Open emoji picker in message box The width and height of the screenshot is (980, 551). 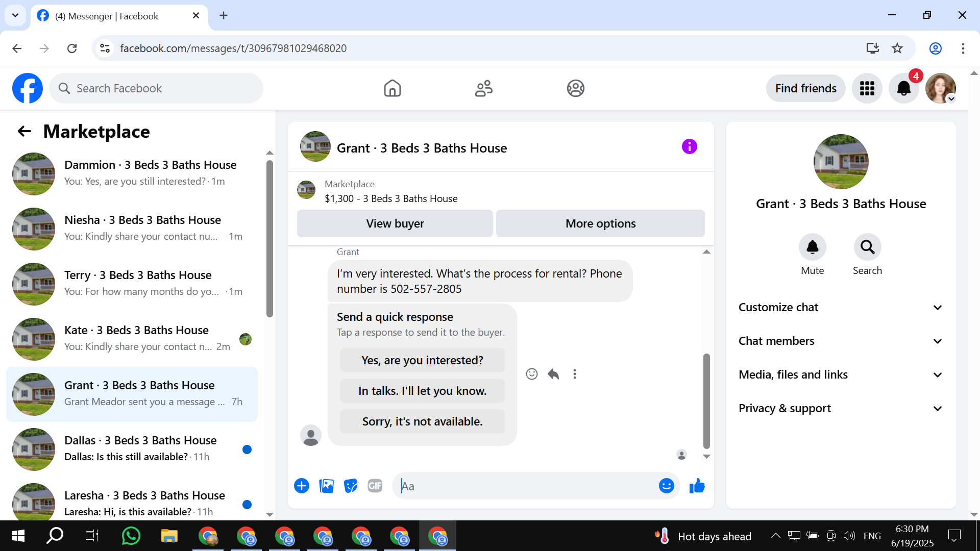click(667, 486)
